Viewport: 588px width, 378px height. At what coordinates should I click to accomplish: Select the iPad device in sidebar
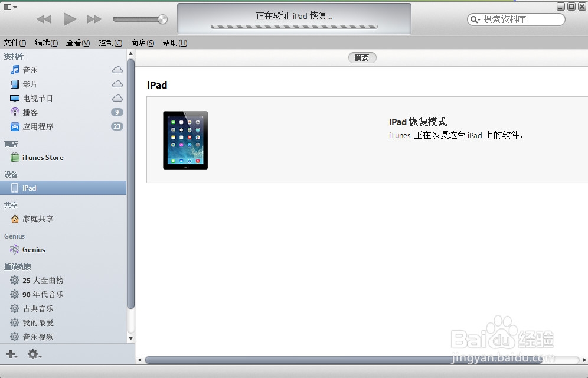pyautogui.click(x=63, y=188)
